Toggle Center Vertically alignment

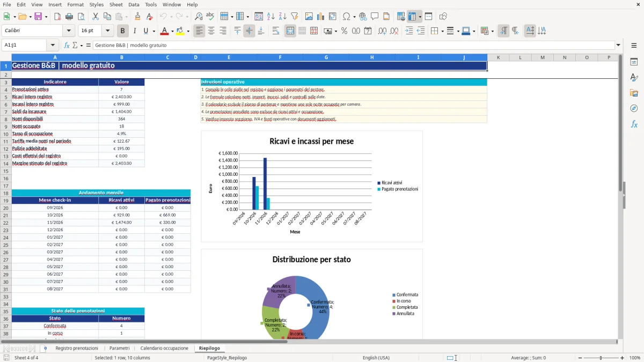click(x=249, y=31)
